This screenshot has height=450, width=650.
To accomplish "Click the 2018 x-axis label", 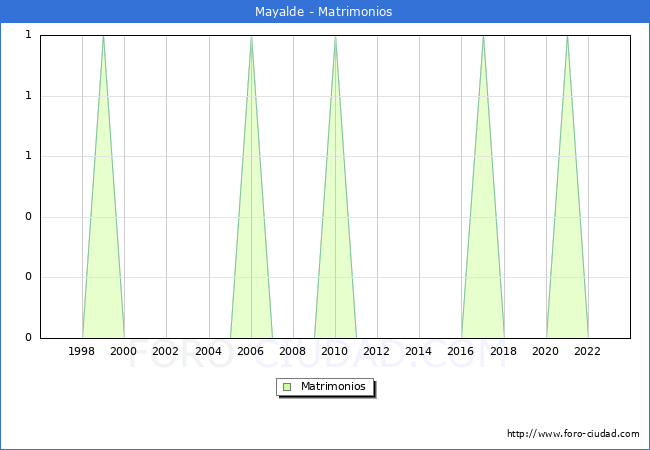I will point(504,351).
